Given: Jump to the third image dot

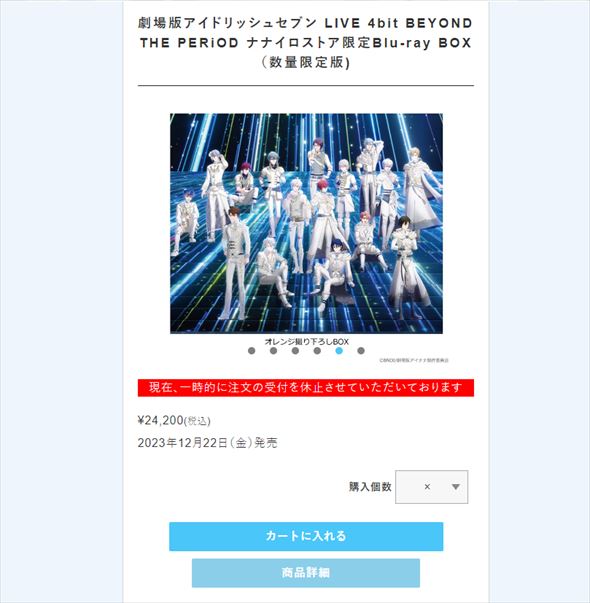Looking at the screenshot, I should click(x=295, y=350).
